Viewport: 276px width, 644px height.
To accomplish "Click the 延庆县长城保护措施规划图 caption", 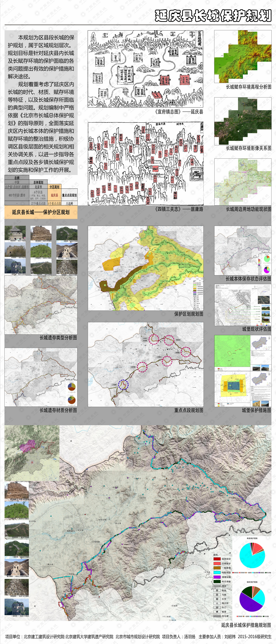I will 246,625.
